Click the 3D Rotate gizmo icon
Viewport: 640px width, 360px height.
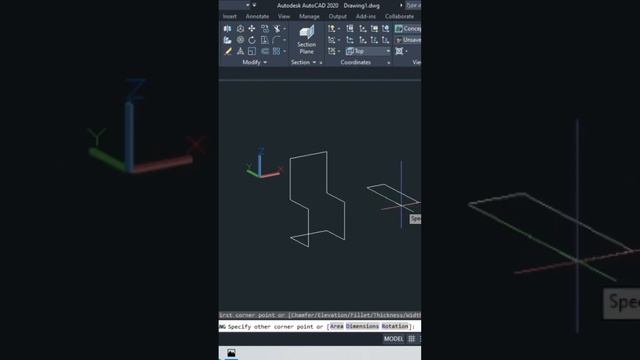click(240, 40)
